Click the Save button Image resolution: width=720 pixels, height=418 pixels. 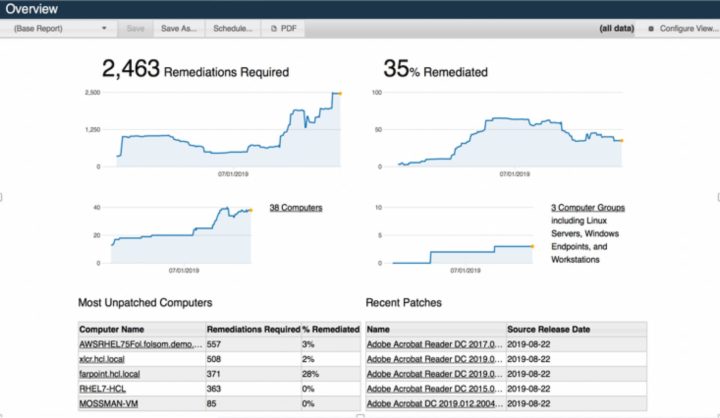pyautogui.click(x=135, y=28)
